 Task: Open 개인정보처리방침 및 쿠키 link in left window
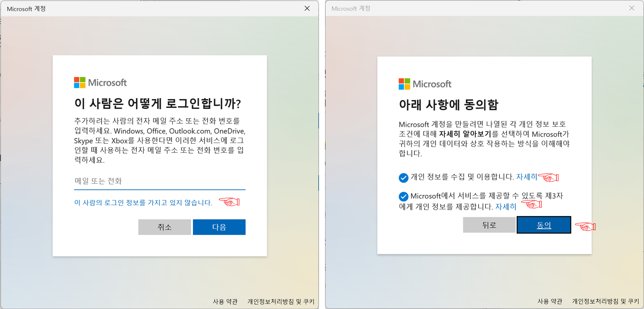pos(281,301)
